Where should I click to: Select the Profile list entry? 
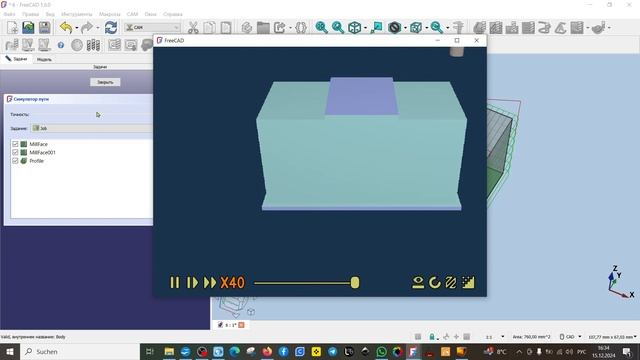click(x=36, y=161)
